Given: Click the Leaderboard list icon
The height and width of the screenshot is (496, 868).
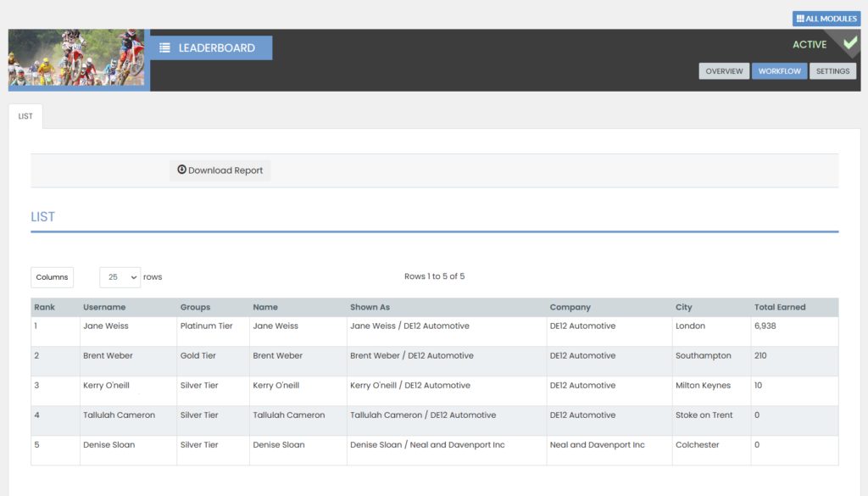Looking at the screenshot, I should click(x=164, y=48).
